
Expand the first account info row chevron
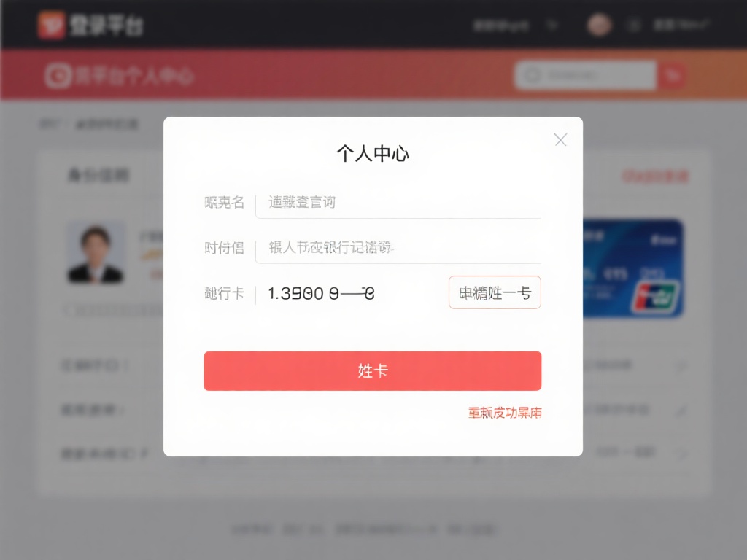tap(681, 365)
